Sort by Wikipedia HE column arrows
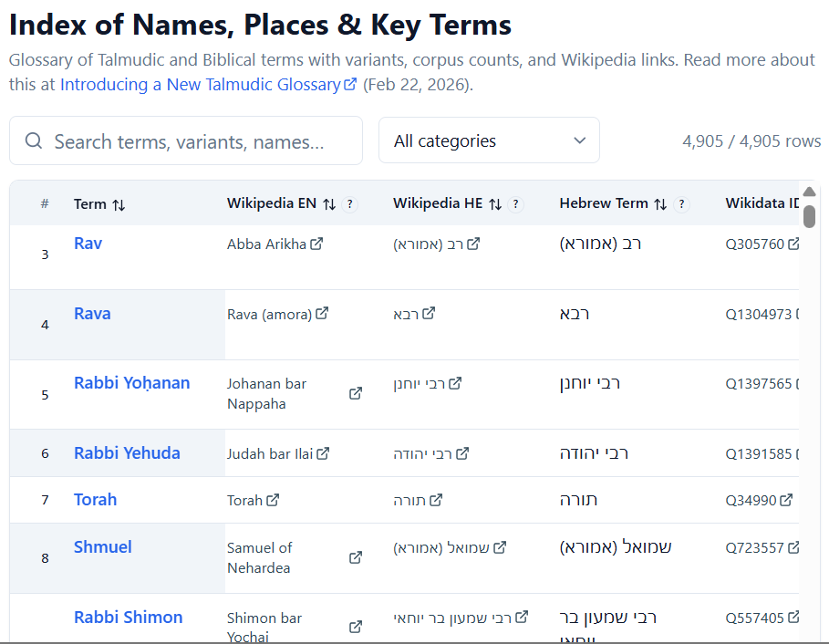 coord(495,204)
